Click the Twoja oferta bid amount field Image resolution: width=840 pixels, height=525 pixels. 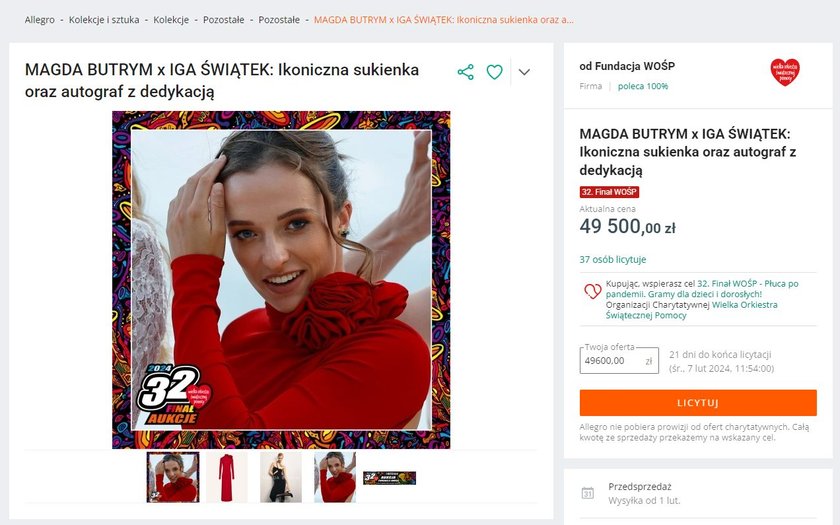pos(619,361)
